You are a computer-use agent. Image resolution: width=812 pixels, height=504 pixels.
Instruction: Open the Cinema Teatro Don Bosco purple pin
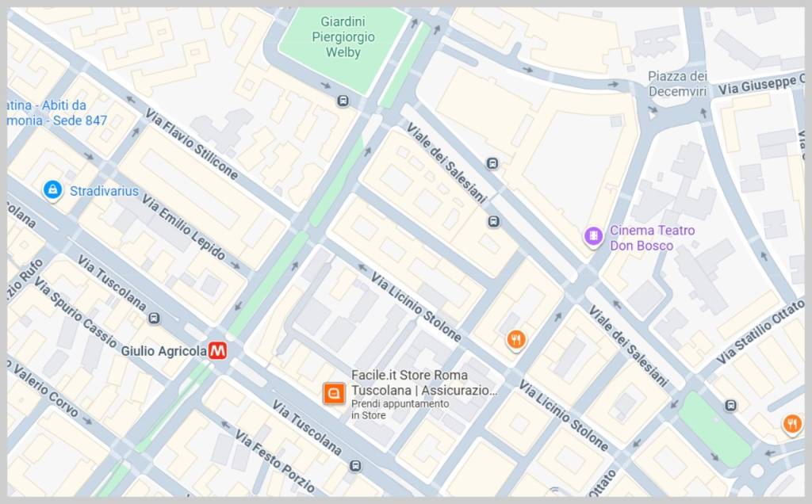[x=593, y=237]
